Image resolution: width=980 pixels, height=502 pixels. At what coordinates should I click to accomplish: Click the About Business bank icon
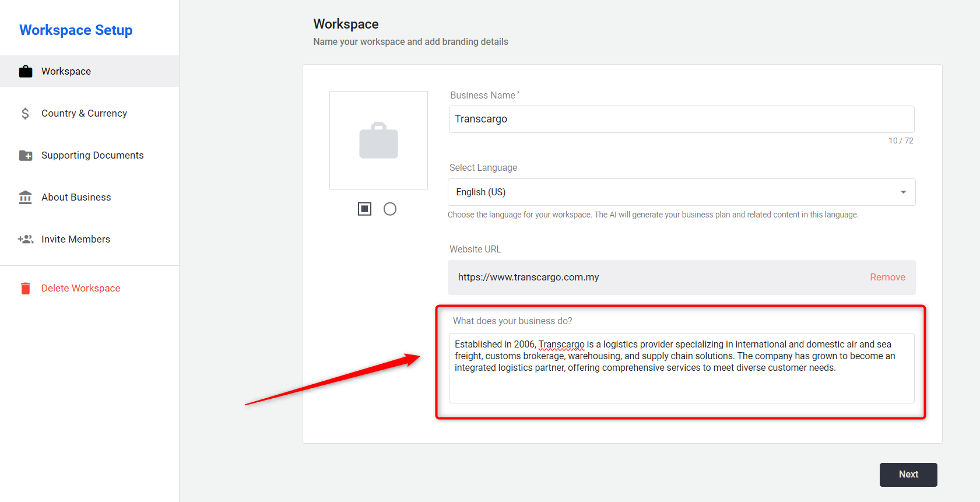tap(25, 197)
